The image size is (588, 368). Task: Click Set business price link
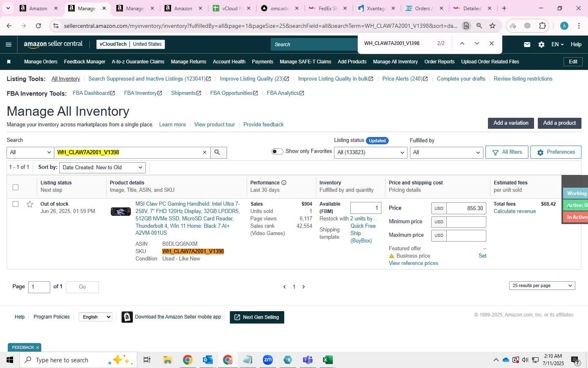[x=482, y=256]
